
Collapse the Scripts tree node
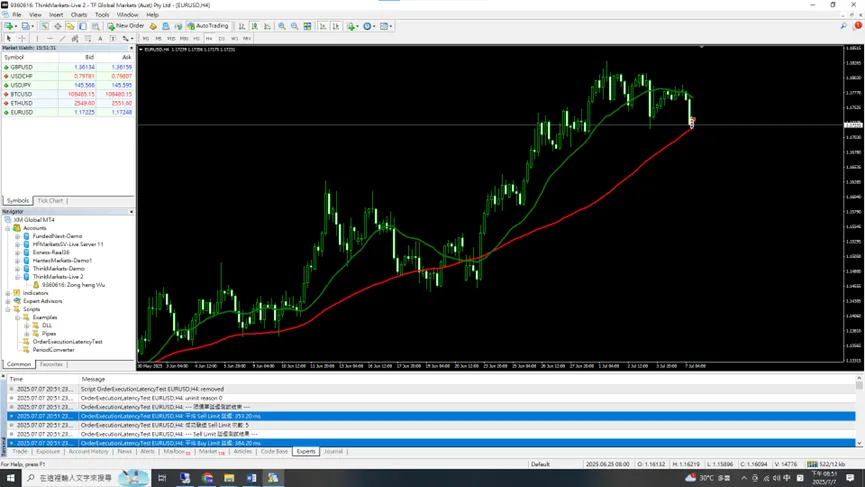pyautogui.click(x=8, y=309)
